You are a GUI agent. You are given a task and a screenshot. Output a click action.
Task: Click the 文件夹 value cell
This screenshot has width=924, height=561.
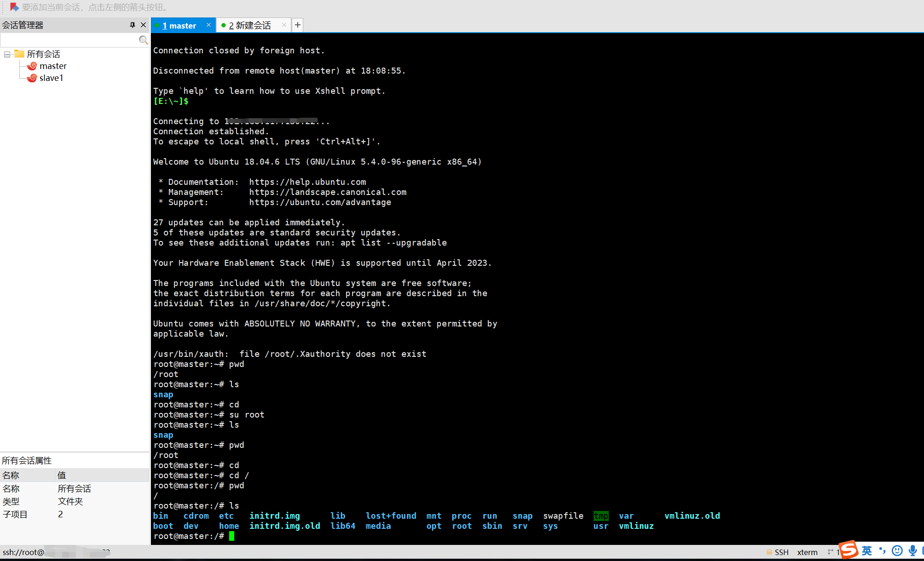pos(70,501)
